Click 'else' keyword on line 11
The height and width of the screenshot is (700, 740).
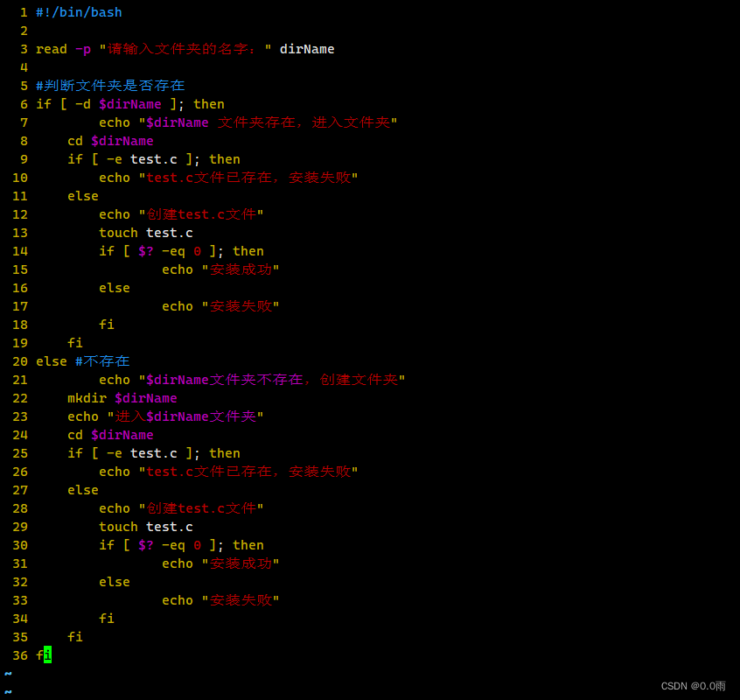click(x=83, y=196)
